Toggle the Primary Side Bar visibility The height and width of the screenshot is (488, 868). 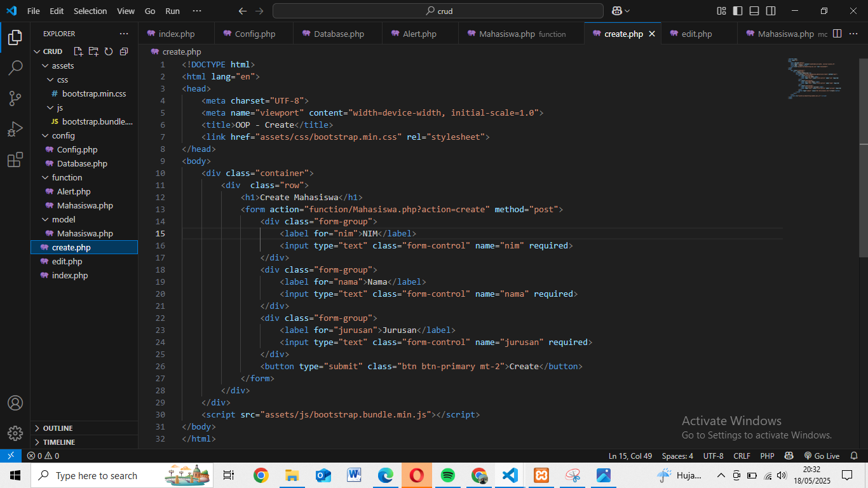coord(737,11)
